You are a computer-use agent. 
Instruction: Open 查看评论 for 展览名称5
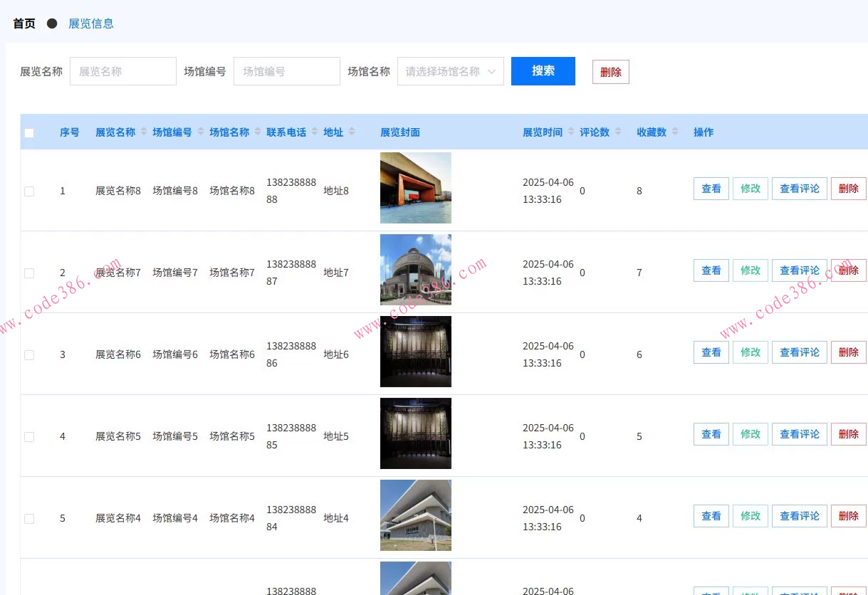pyautogui.click(x=799, y=433)
